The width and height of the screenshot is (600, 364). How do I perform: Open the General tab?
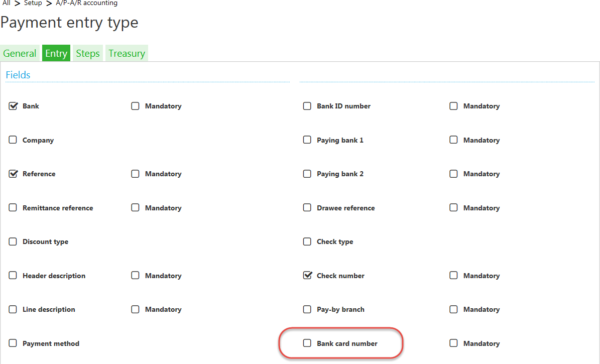click(x=20, y=54)
